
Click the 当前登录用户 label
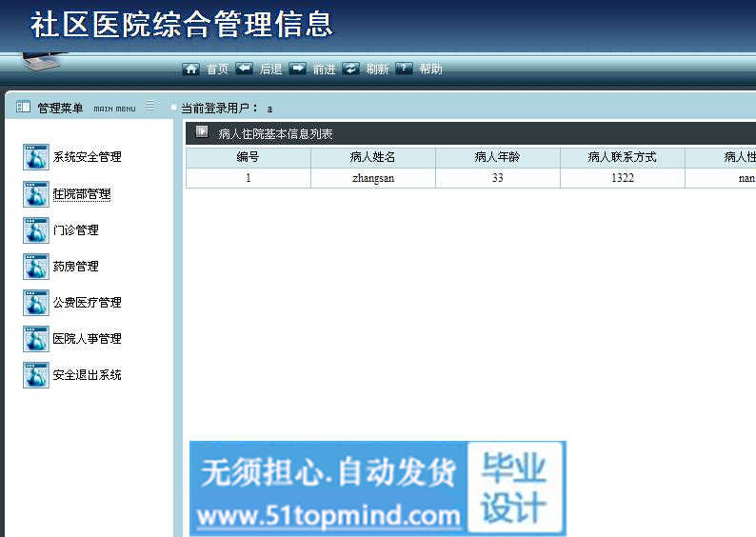coord(219,108)
